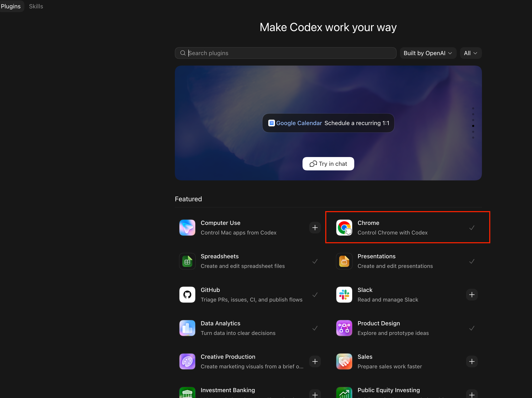
Task: Click the Creative Production plugin icon
Action: (x=187, y=361)
